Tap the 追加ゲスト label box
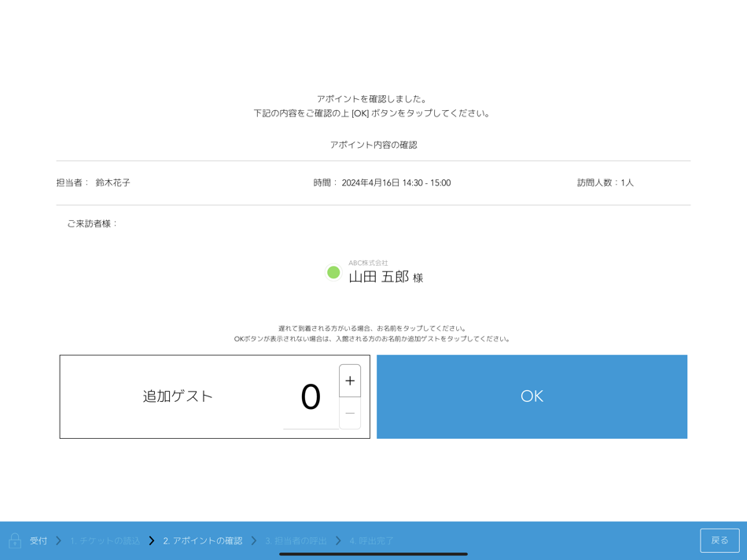This screenshot has height=560, width=747. [x=178, y=396]
